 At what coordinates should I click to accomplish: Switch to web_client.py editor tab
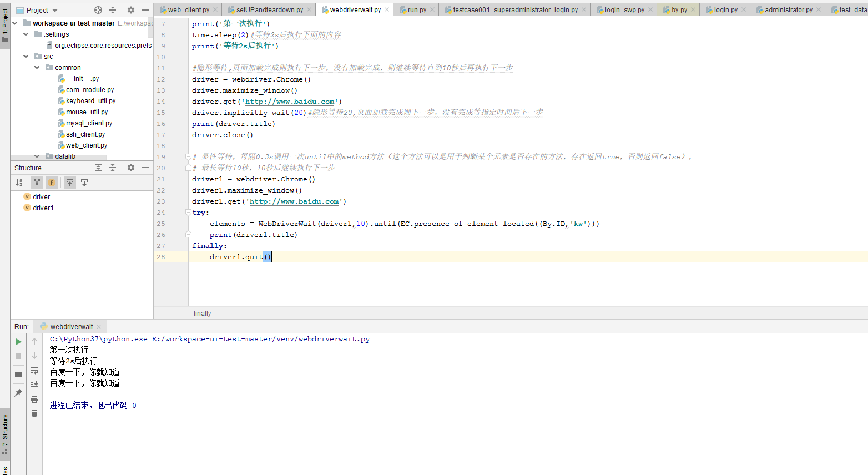[189, 10]
